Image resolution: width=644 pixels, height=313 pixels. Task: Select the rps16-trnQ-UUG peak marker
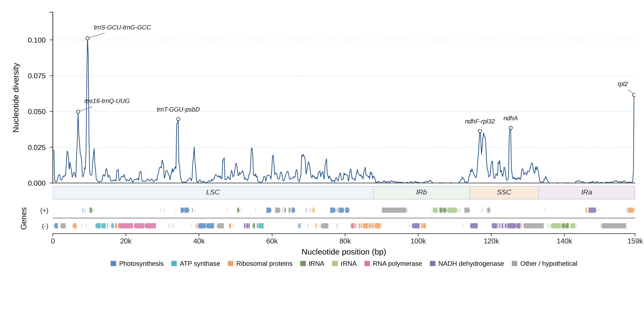click(x=78, y=112)
